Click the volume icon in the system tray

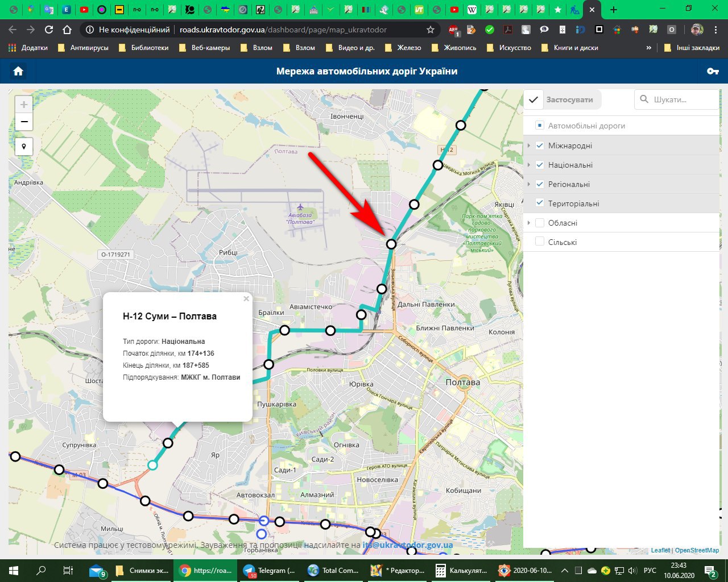coord(632,570)
